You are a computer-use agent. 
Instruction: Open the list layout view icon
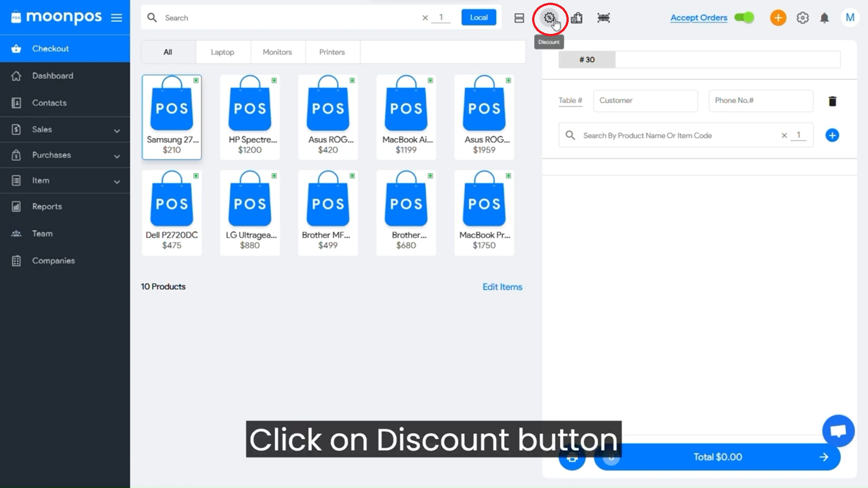[519, 18]
